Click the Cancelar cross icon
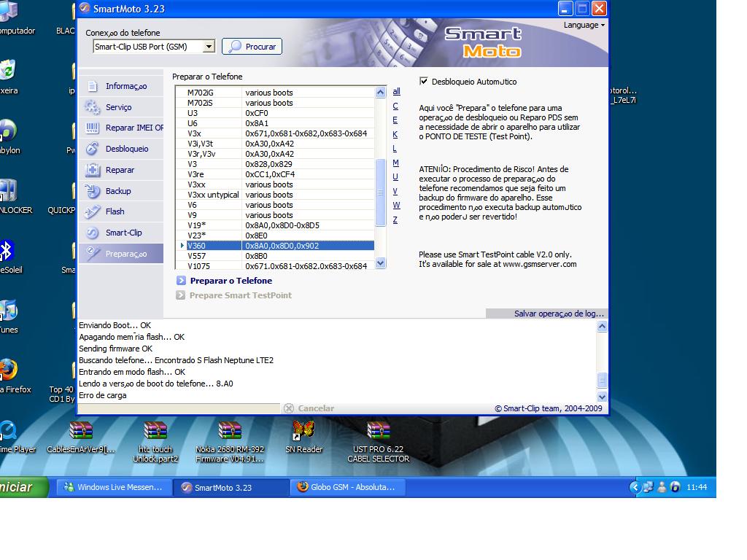The image size is (747, 560). click(288, 408)
